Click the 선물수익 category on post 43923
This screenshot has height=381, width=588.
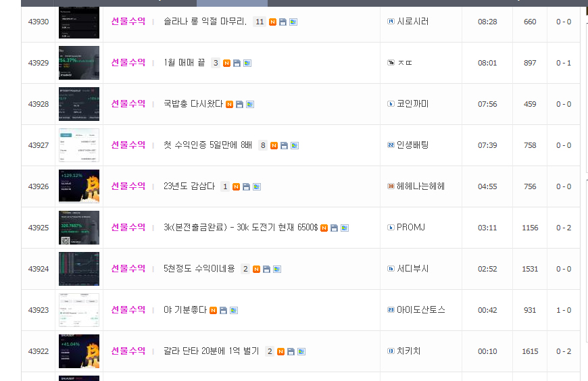128,310
